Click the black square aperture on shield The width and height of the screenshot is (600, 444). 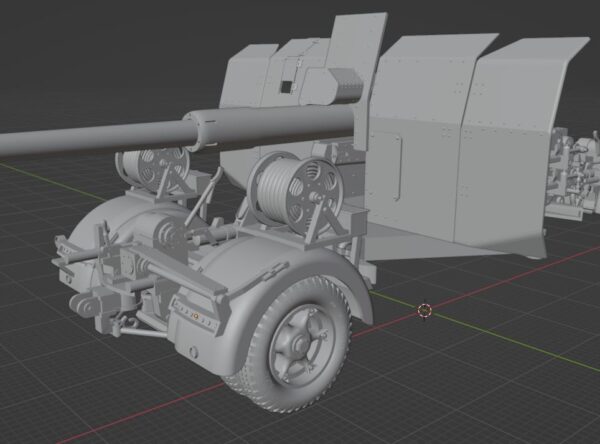286,87
